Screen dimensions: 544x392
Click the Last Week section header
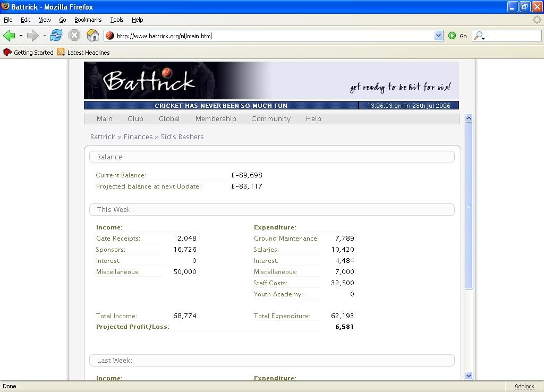click(272, 361)
